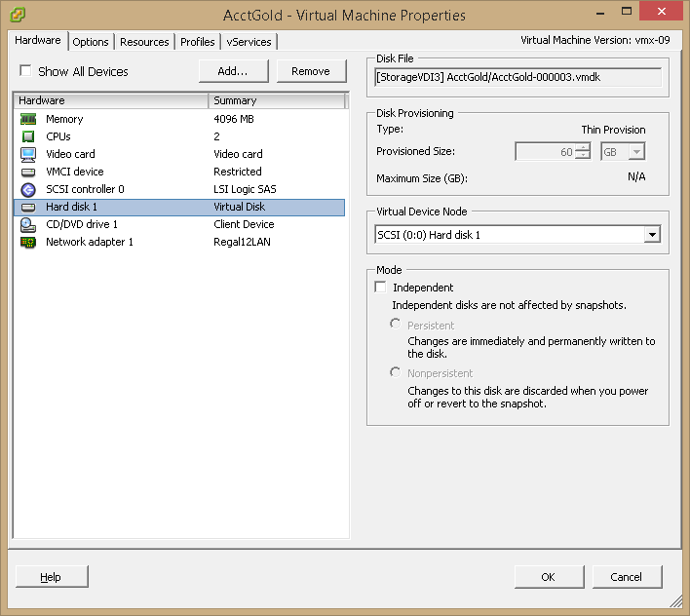Image resolution: width=690 pixels, height=616 pixels.
Task: Choose the Nonpersistent radio button
Action: coord(396,372)
